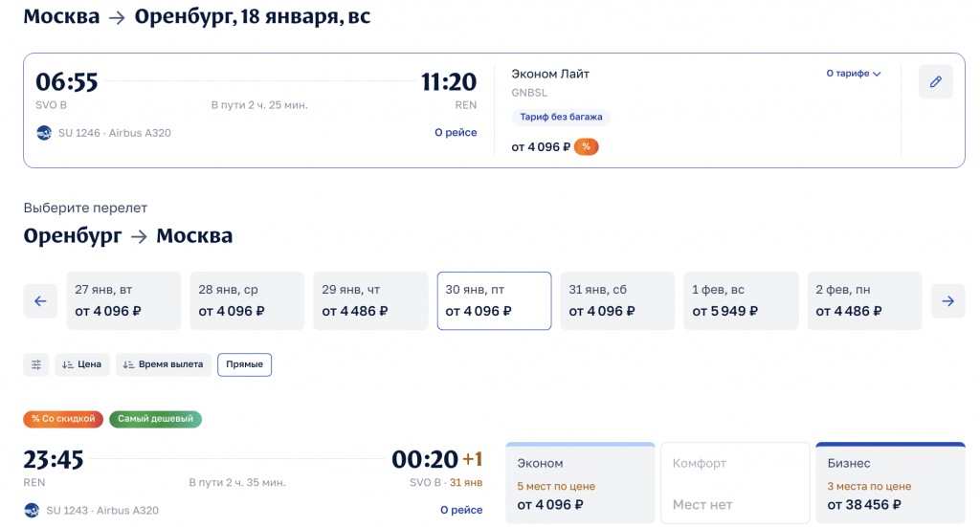980x527 pixels.
Task: Choose the 29 янв, чт date tab
Action: tap(370, 301)
